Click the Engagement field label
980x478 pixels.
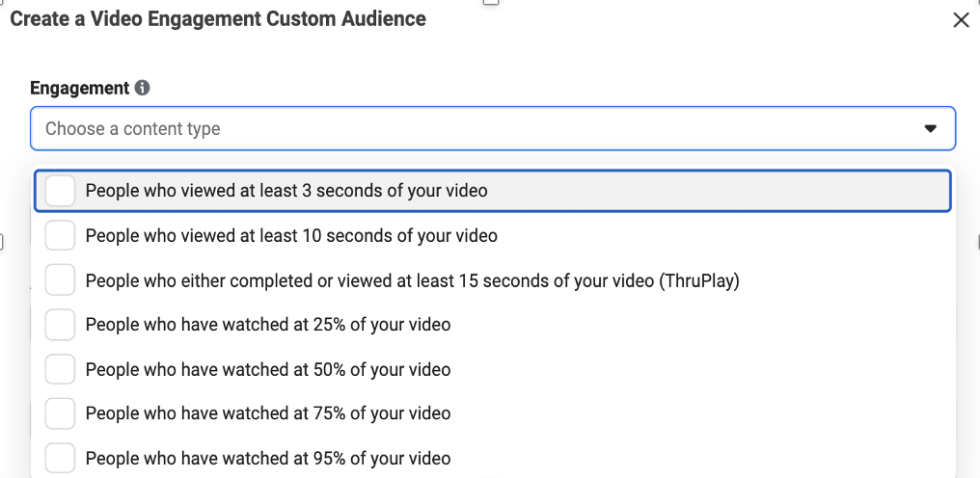79,88
